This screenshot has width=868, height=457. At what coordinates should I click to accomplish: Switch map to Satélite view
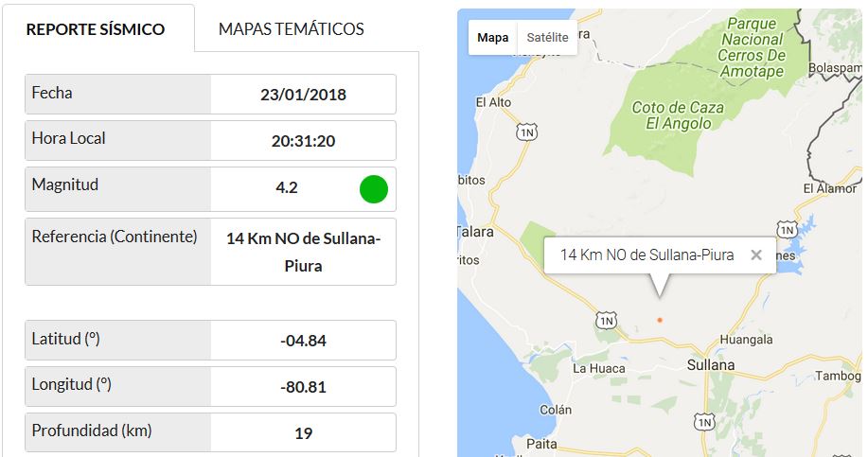[x=547, y=38]
